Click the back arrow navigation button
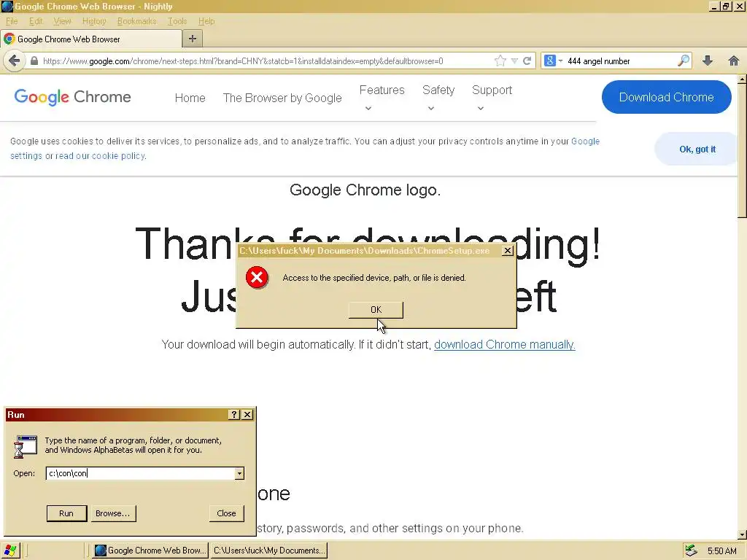Screen dimensions: 747x560 pos(15,61)
